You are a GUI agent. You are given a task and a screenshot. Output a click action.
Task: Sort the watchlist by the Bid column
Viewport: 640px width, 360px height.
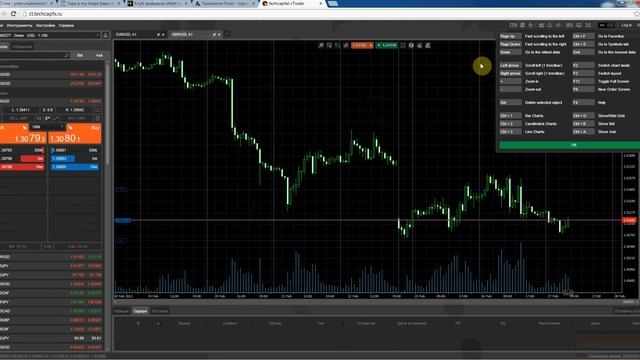80,55
